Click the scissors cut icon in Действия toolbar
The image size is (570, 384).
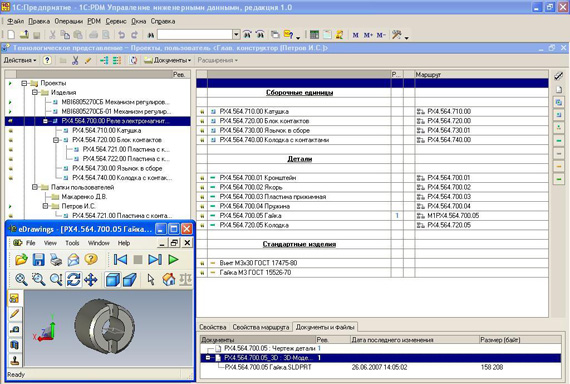click(75, 60)
